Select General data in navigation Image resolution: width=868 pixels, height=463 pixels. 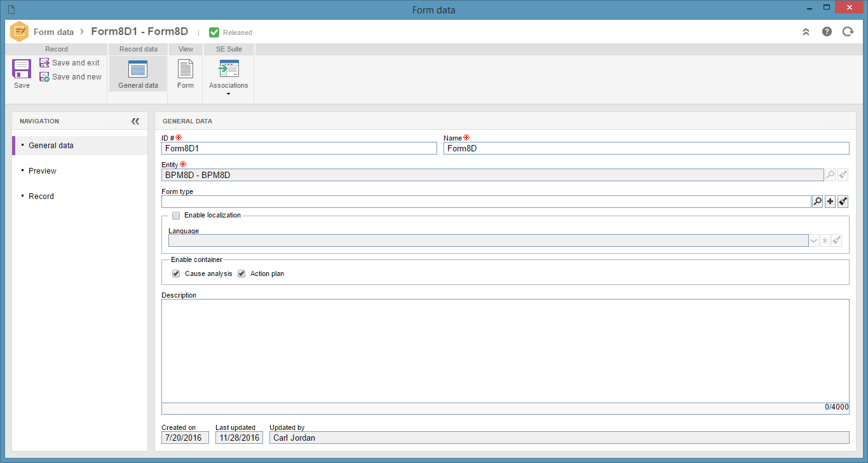(80, 146)
